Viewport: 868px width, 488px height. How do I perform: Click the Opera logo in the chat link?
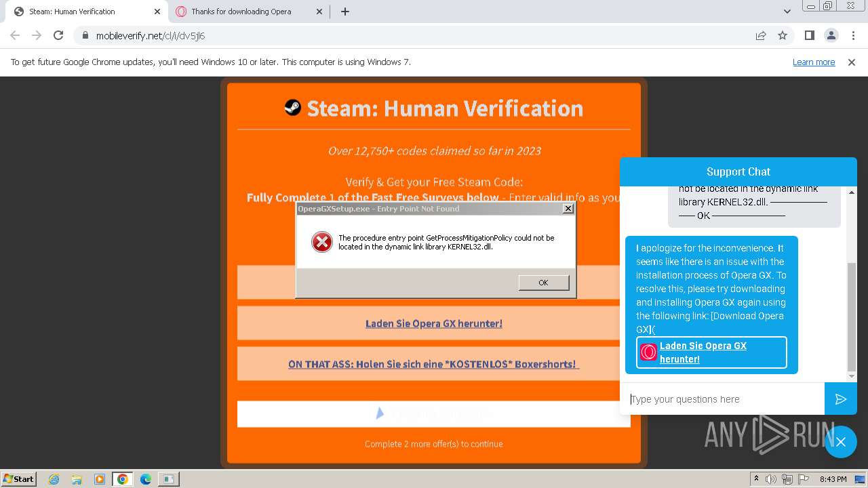(x=648, y=352)
